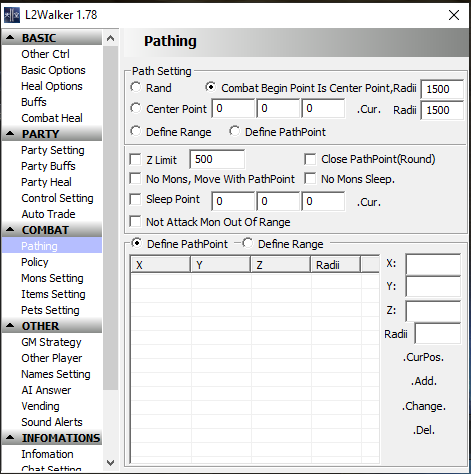The image size is (471, 474).
Task: Click first Center Point coordinate field
Action: click(233, 108)
